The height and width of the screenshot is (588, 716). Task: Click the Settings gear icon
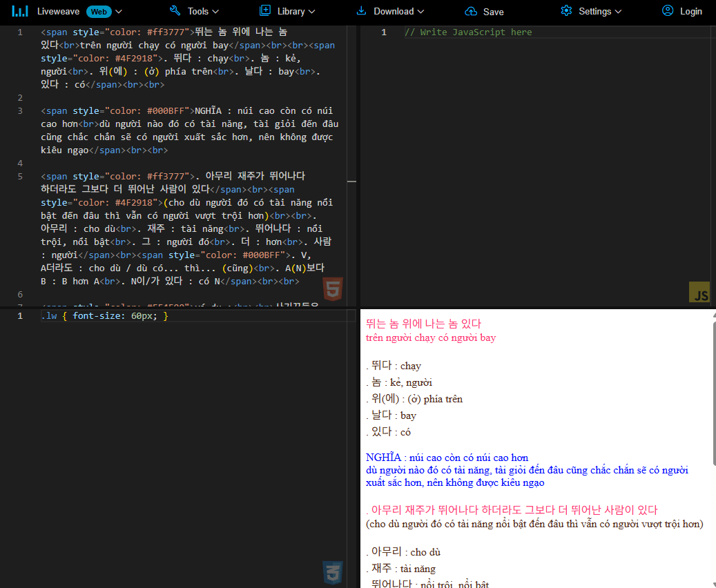pyautogui.click(x=566, y=11)
